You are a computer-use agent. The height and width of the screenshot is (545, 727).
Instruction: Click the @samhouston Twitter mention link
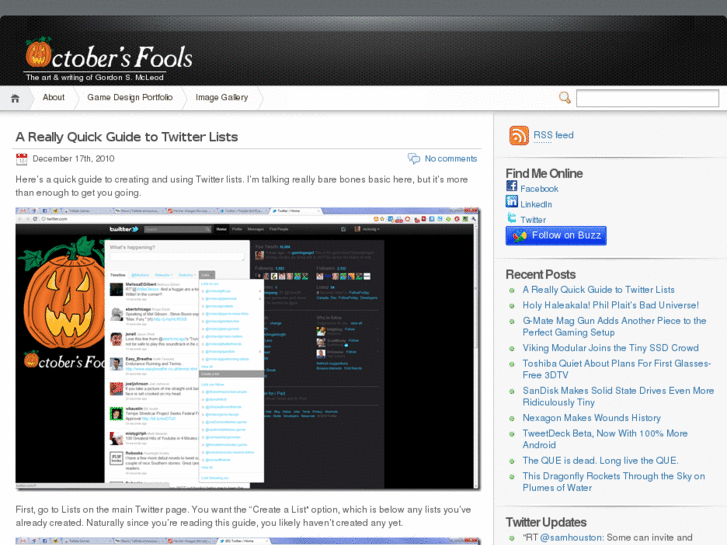(571, 538)
